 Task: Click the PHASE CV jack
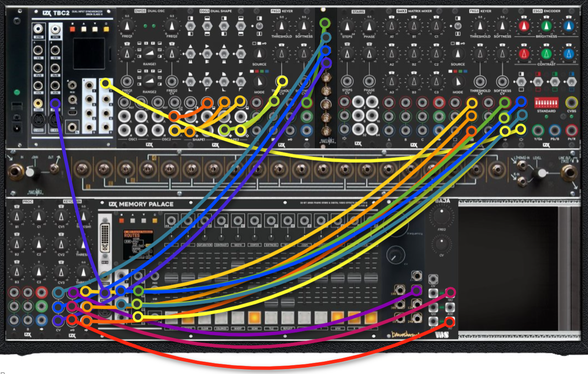[x=369, y=81]
